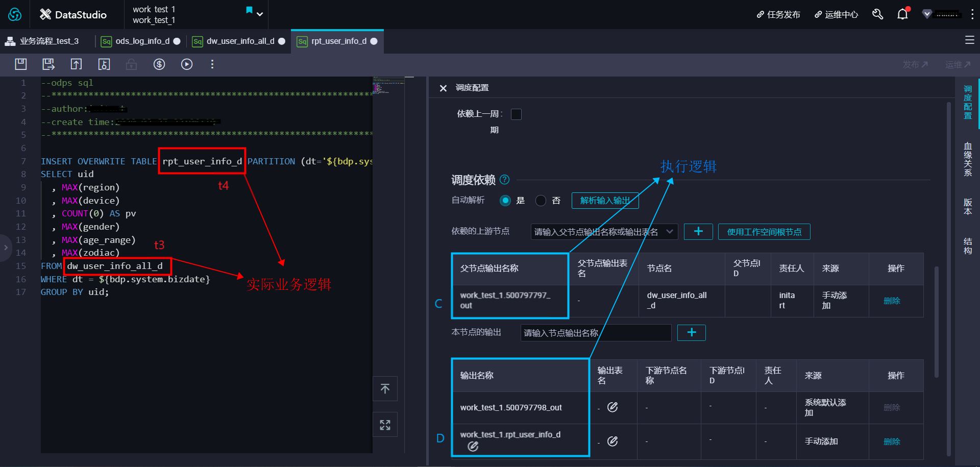Click the workspace bookmark flag icon
The image size is (980, 467).
pos(249,10)
